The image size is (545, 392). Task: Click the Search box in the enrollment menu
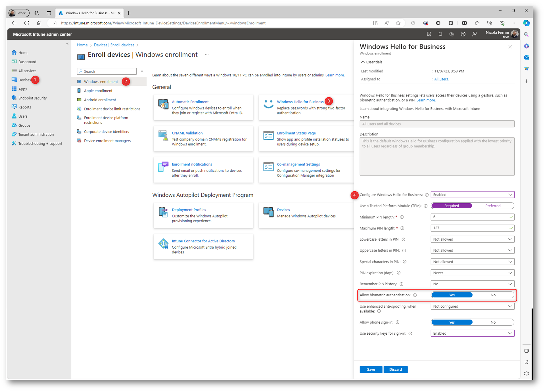(107, 71)
